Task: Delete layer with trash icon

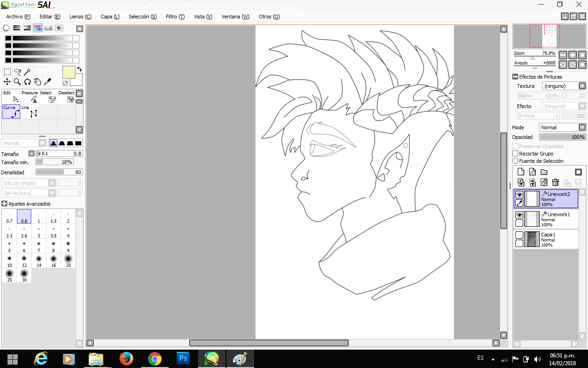Action: (x=555, y=183)
